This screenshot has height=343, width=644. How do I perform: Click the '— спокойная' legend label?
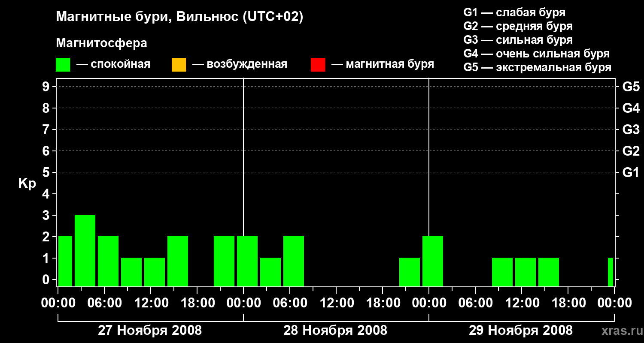[113, 65]
